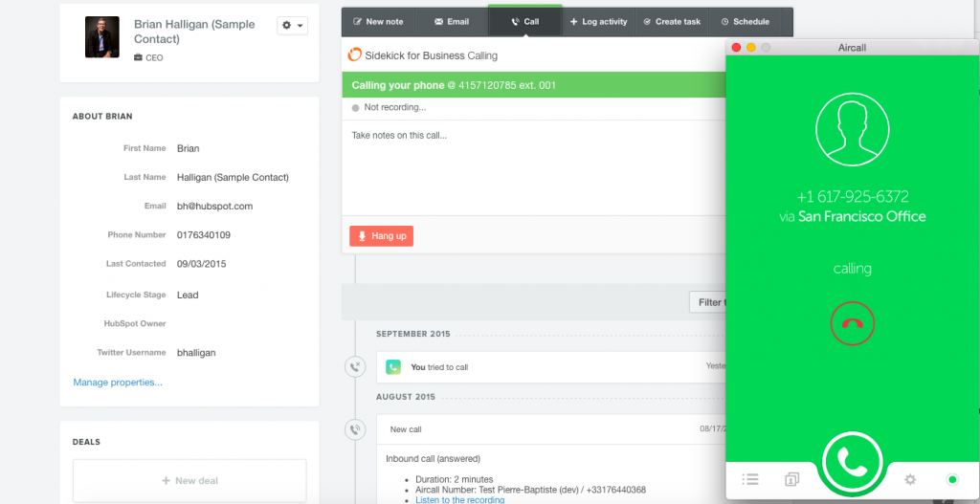Click the phone timeline icon beside New call
The height and width of the screenshot is (504, 980).
pyautogui.click(x=355, y=429)
